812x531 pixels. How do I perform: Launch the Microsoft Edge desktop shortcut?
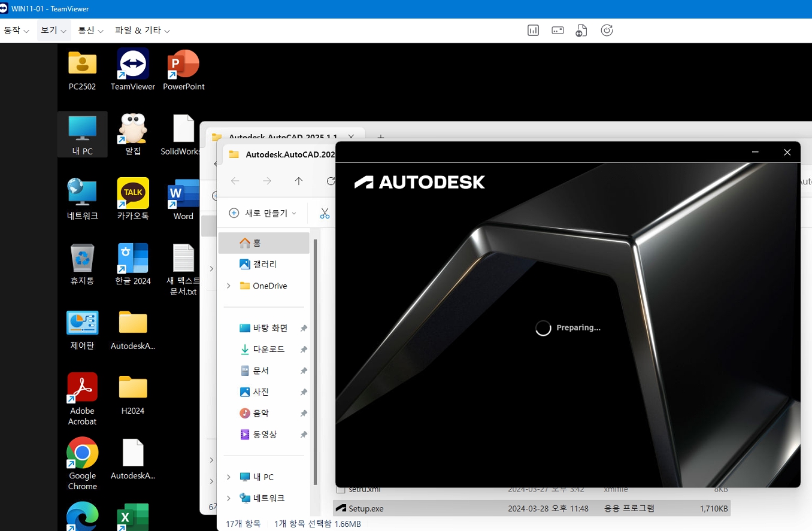(x=82, y=516)
